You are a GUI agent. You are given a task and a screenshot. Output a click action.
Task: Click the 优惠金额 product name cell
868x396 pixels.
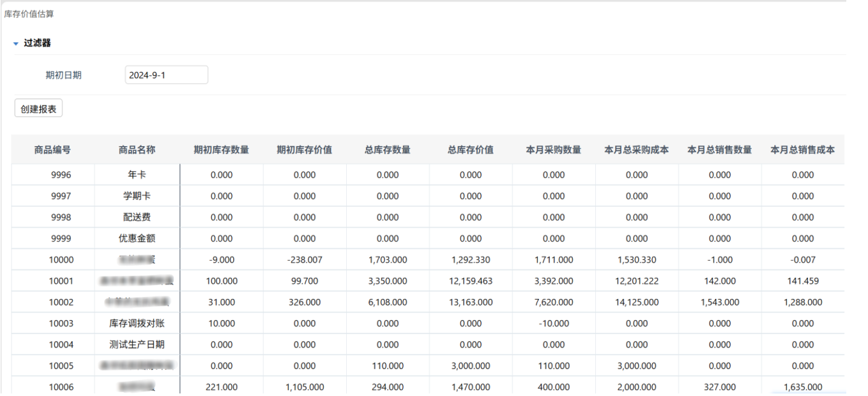[137, 238]
